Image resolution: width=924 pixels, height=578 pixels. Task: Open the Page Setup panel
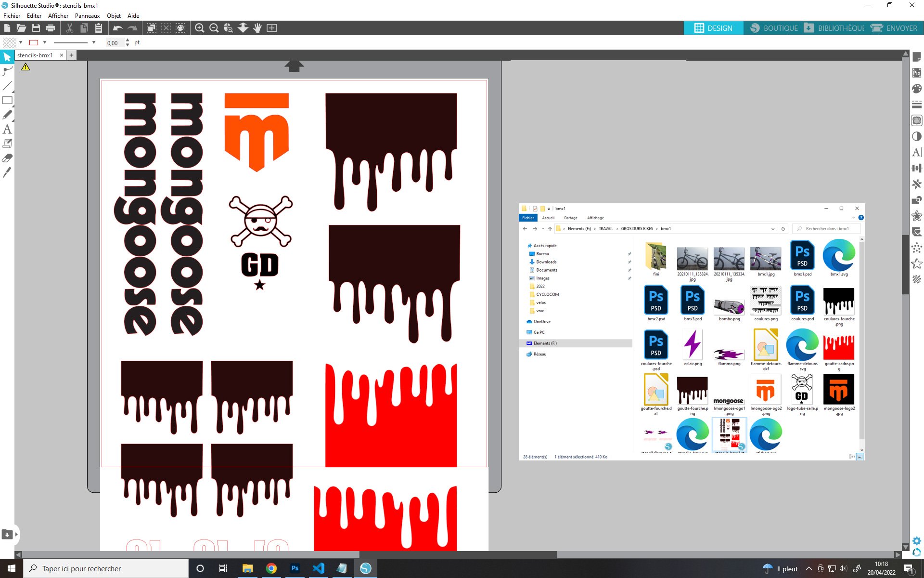pyautogui.click(x=917, y=57)
